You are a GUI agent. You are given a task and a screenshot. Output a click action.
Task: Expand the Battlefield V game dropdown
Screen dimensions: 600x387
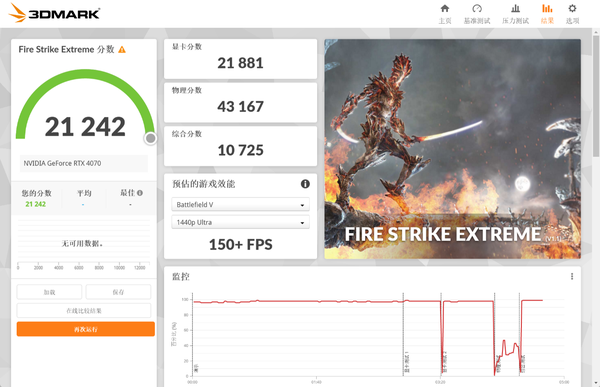pos(240,205)
